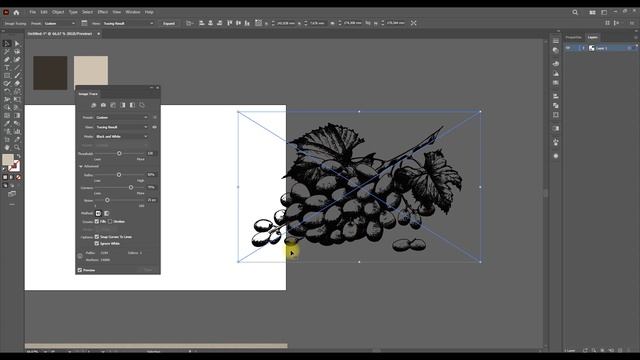
Task: Select the Magic Wand tool
Action: [7, 52]
